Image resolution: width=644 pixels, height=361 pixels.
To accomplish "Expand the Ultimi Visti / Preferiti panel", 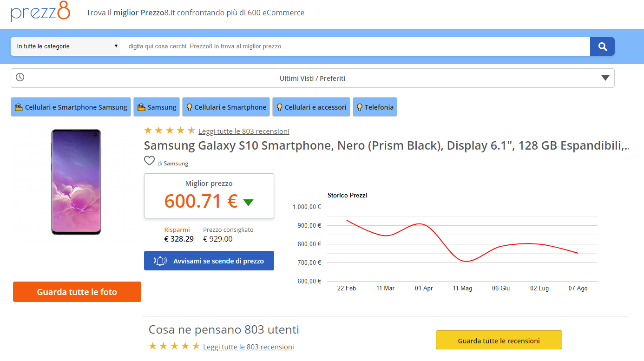I will pyautogui.click(x=312, y=79).
